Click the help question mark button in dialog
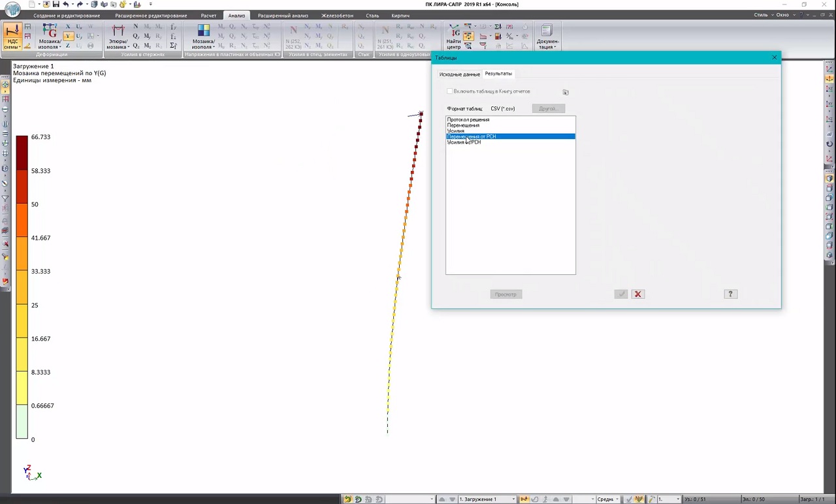 tap(730, 294)
